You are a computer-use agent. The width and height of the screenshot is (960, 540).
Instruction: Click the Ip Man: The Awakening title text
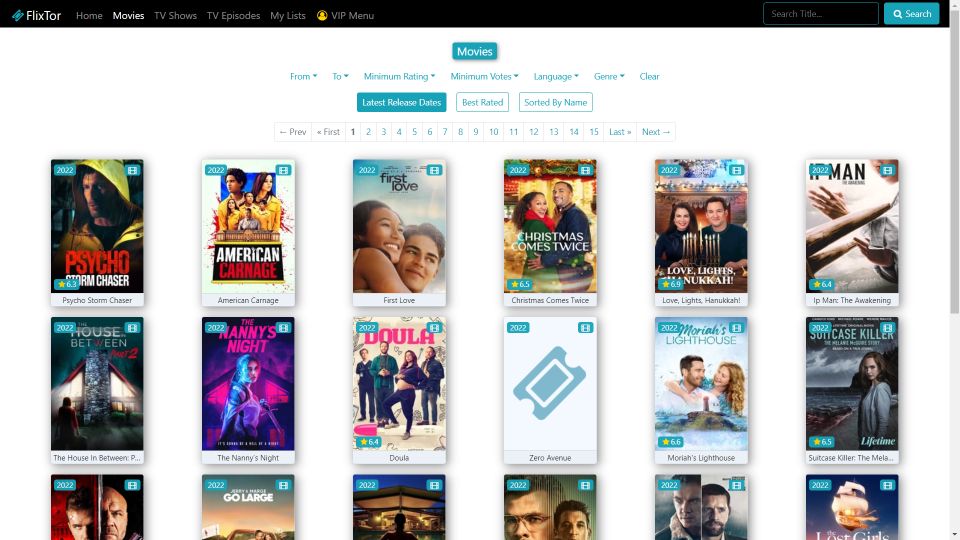(852, 300)
